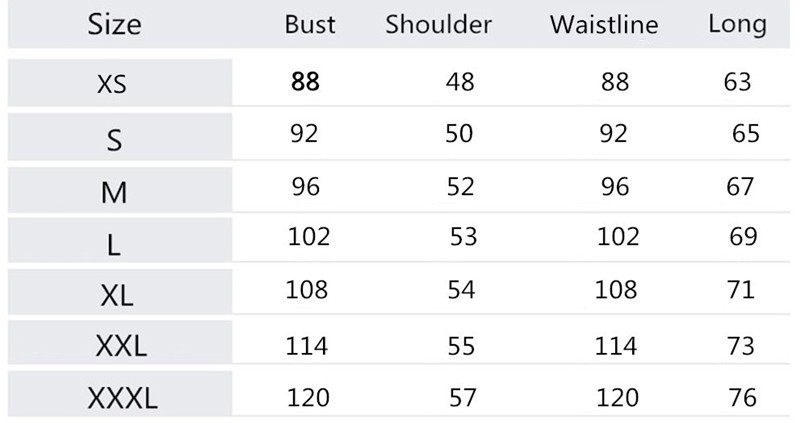This screenshot has height=423, width=800.
Task: Click the Shoulder column header
Action: click(x=438, y=25)
